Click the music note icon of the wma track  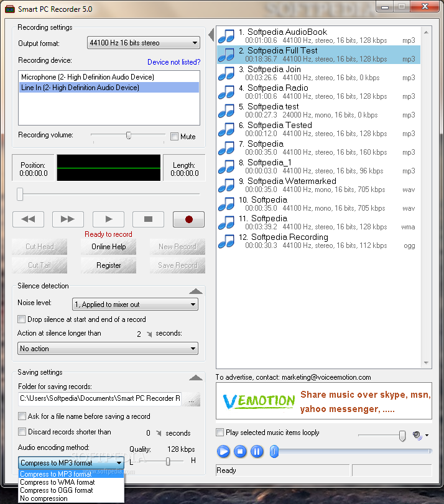(x=226, y=222)
